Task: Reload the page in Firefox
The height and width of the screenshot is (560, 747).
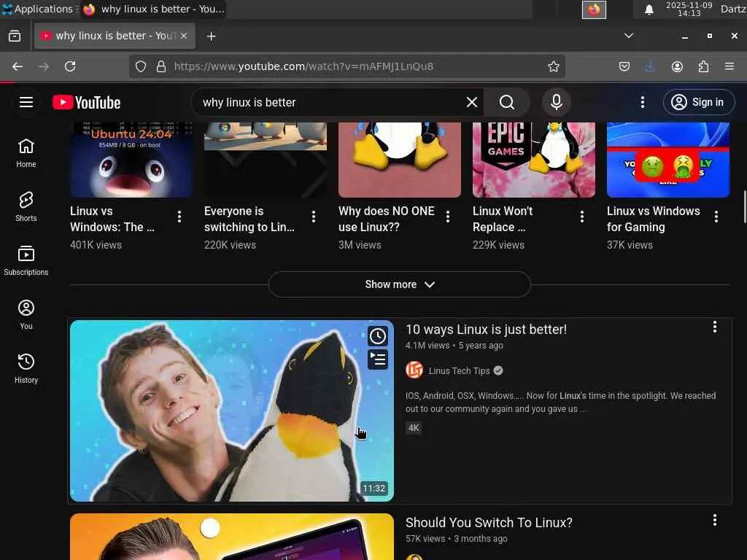Action: click(70, 66)
